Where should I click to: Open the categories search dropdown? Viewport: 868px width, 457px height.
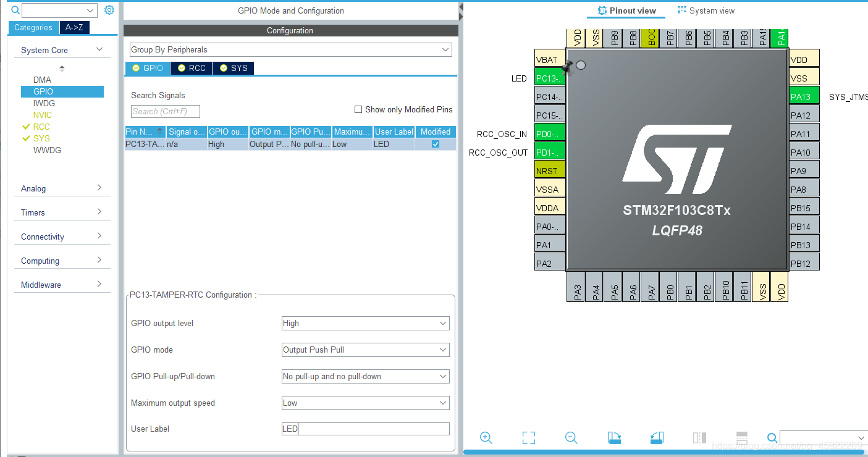coord(91,10)
